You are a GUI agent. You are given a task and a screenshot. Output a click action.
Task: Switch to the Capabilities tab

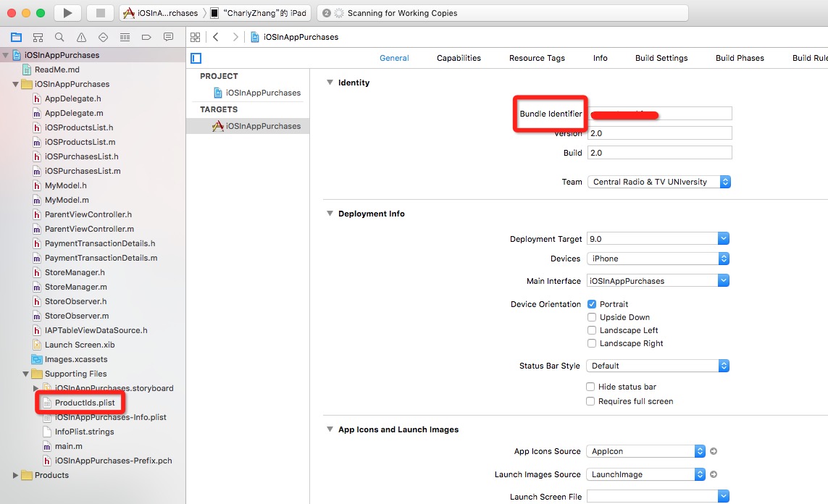tap(459, 58)
